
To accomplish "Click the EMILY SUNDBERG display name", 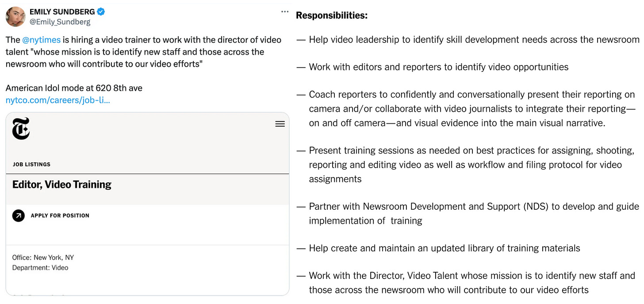I will click(62, 12).
